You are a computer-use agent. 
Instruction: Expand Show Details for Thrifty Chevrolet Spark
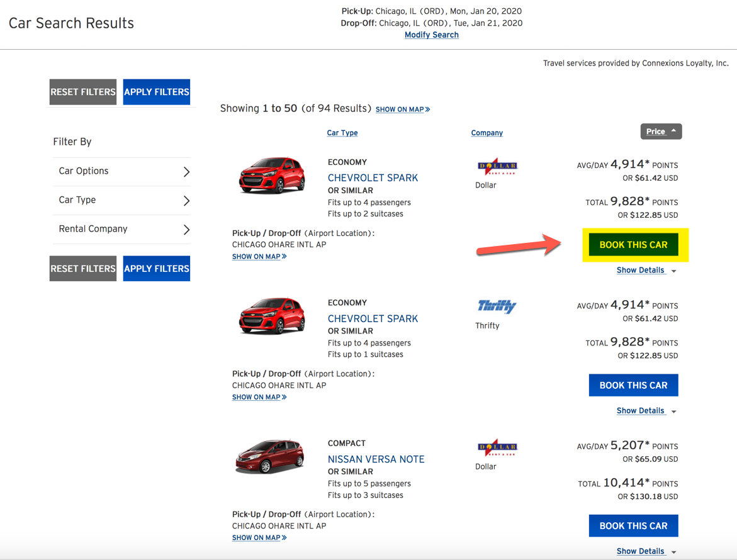pyautogui.click(x=646, y=411)
